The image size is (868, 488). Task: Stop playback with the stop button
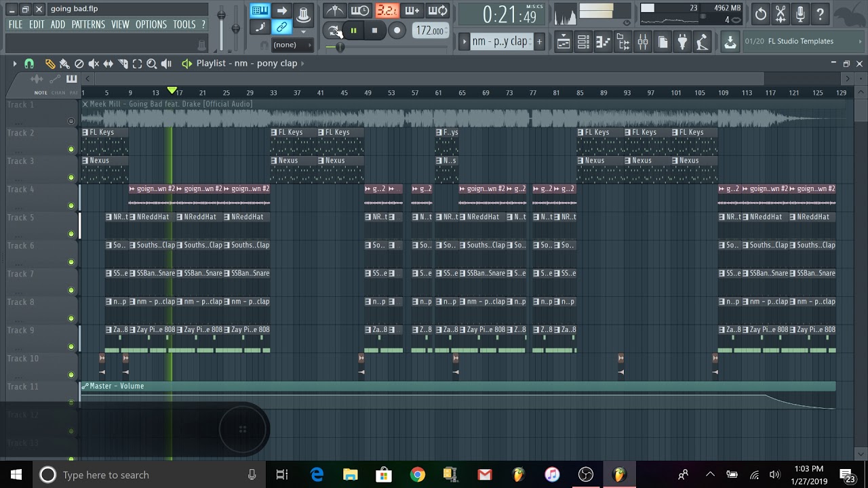(374, 30)
